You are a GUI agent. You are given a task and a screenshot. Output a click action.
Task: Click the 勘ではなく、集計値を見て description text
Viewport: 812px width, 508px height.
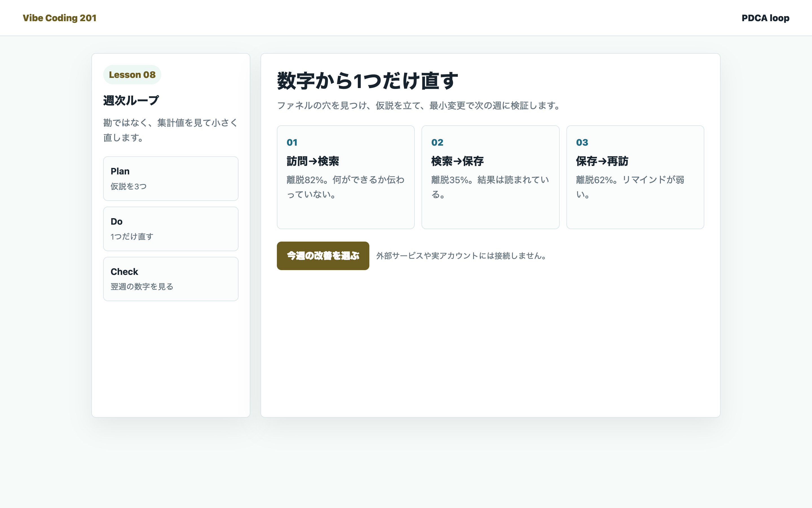171,130
